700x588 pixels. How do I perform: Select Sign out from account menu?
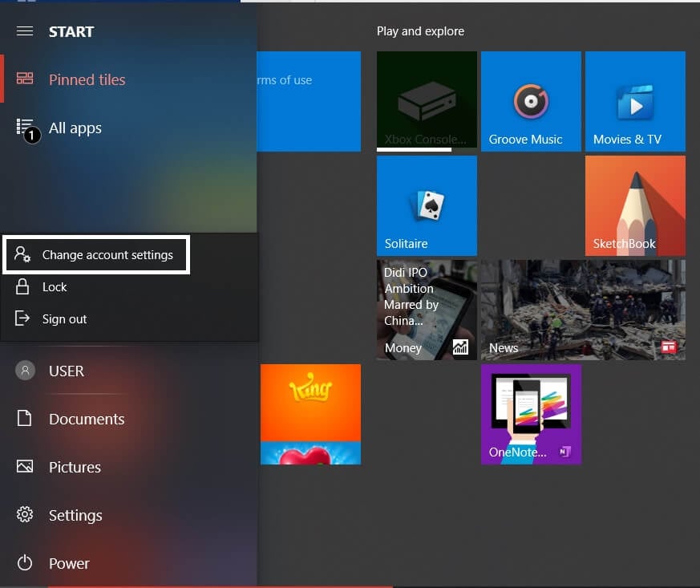pos(129,318)
